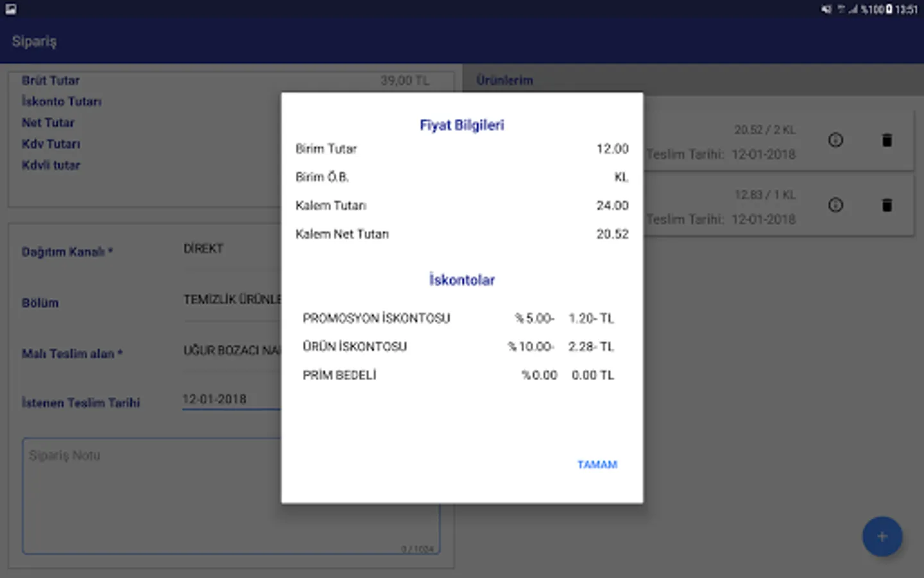Image resolution: width=924 pixels, height=578 pixels.
Task: Click the Kalem Tutarı value 24.00
Action: [613, 206]
